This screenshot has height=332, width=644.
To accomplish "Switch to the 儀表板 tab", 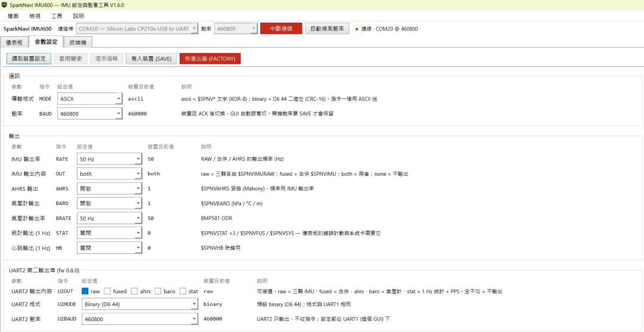I will (14, 42).
